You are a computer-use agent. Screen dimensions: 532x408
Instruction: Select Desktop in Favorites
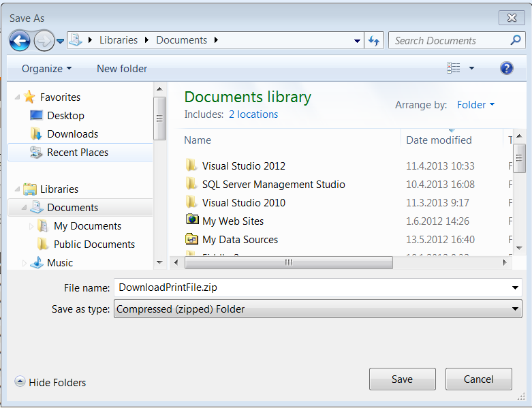[65, 116]
